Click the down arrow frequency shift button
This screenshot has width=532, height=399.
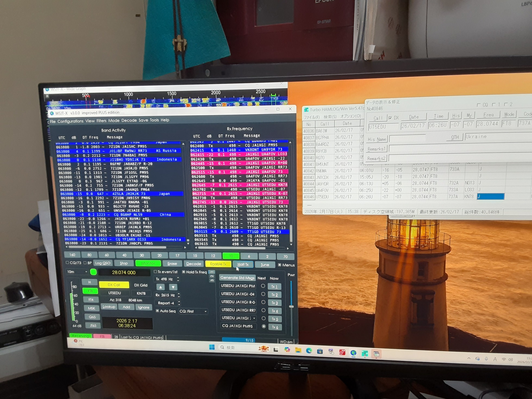pyautogui.click(x=173, y=287)
